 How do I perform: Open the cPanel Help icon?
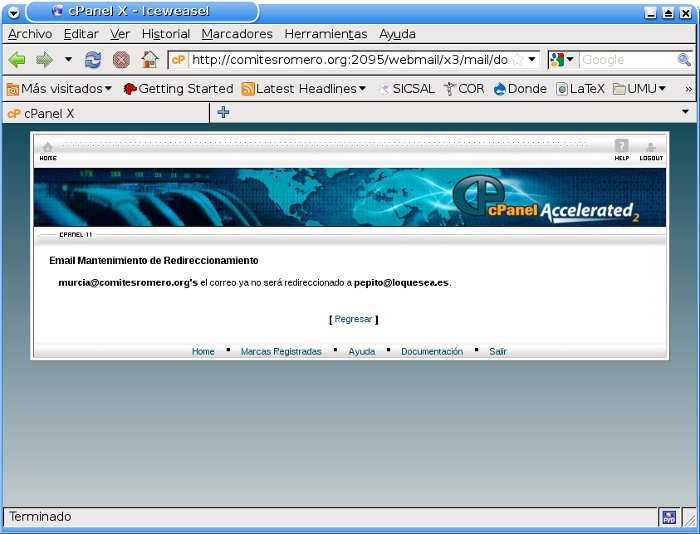[x=621, y=148]
